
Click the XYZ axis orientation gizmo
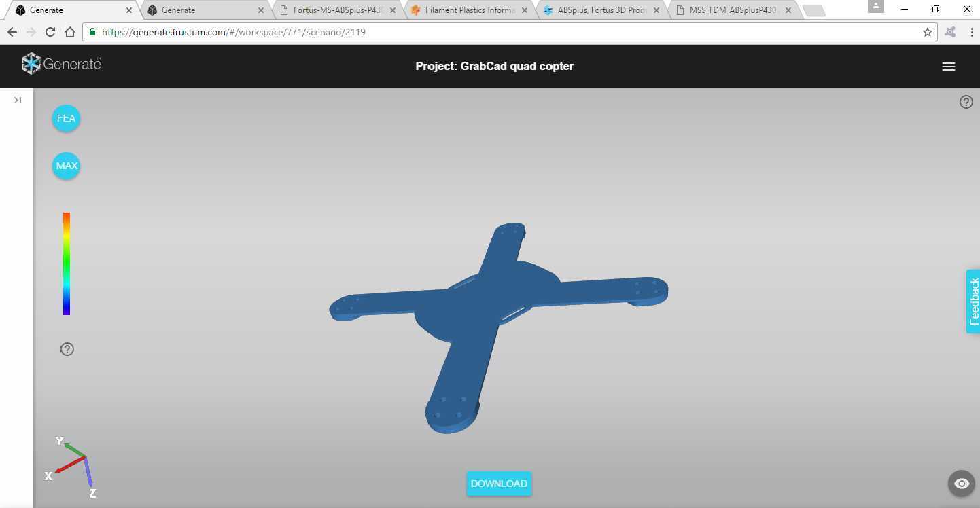[71, 468]
